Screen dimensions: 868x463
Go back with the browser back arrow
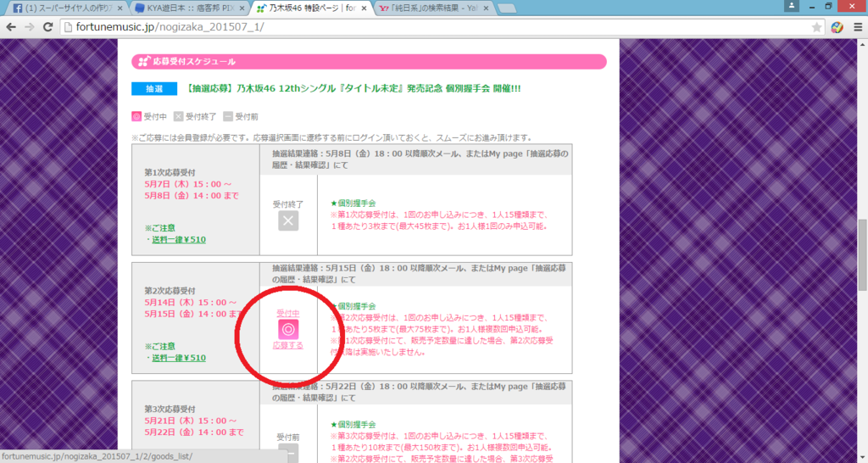point(11,27)
